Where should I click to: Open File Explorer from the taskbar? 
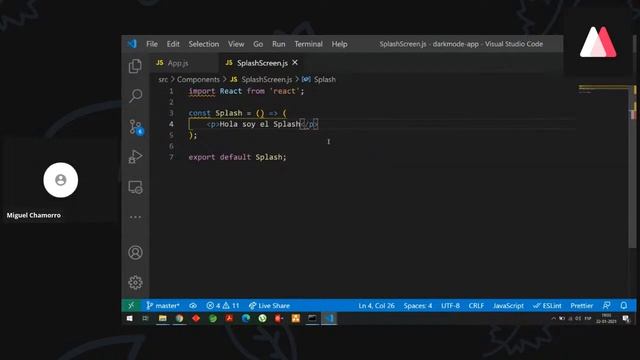click(x=162, y=318)
